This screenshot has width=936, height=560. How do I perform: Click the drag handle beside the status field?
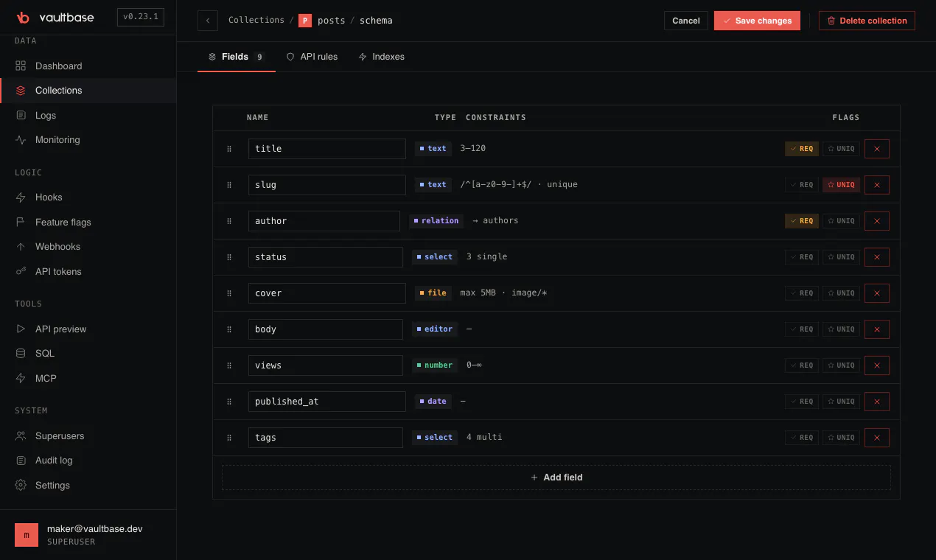[x=229, y=257]
